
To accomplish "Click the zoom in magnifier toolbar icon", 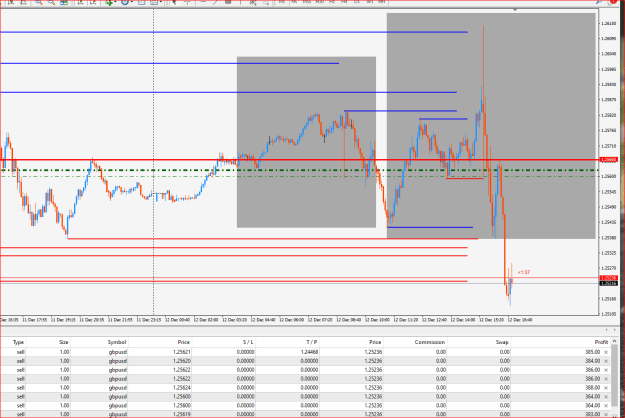I will [x=39, y=2].
